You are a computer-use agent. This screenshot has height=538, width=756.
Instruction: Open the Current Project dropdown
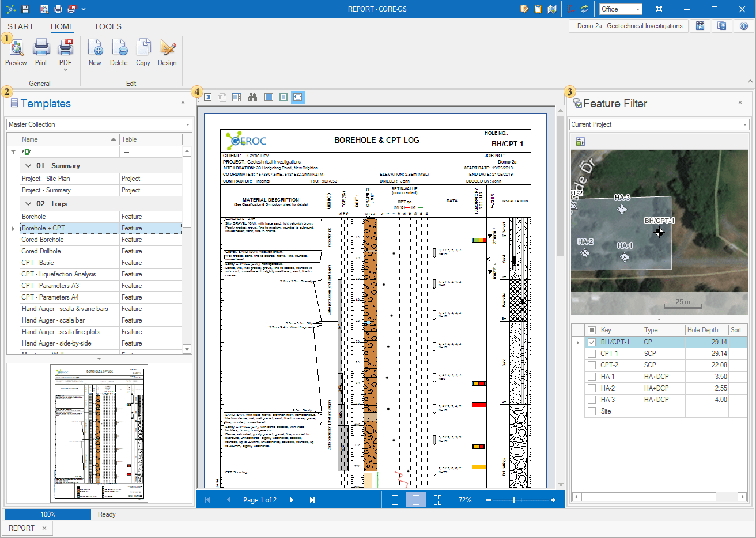pyautogui.click(x=745, y=124)
